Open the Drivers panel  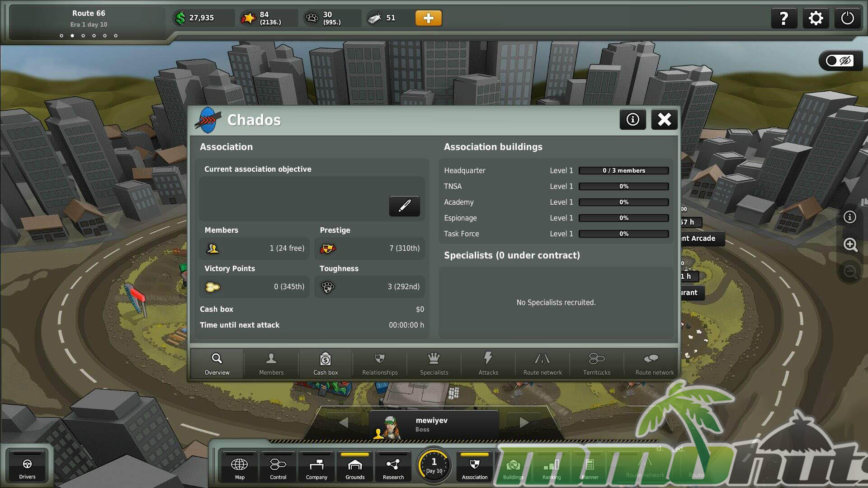click(x=27, y=468)
